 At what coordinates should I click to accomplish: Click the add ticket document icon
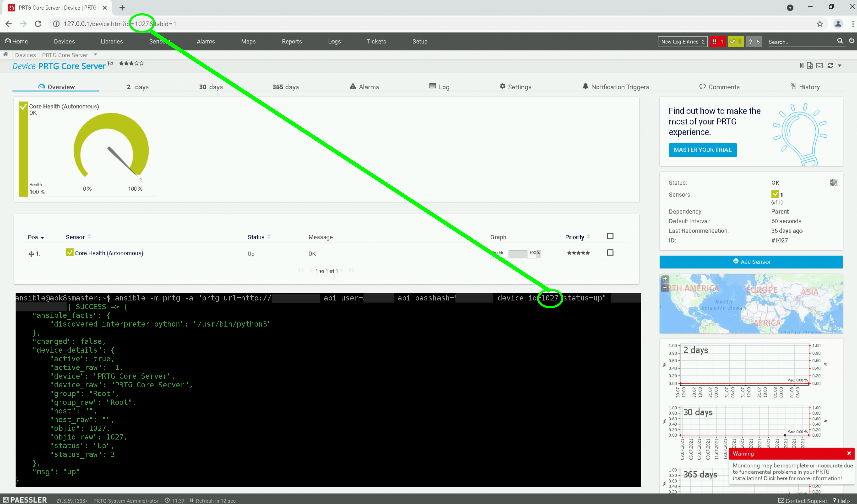[x=810, y=66]
